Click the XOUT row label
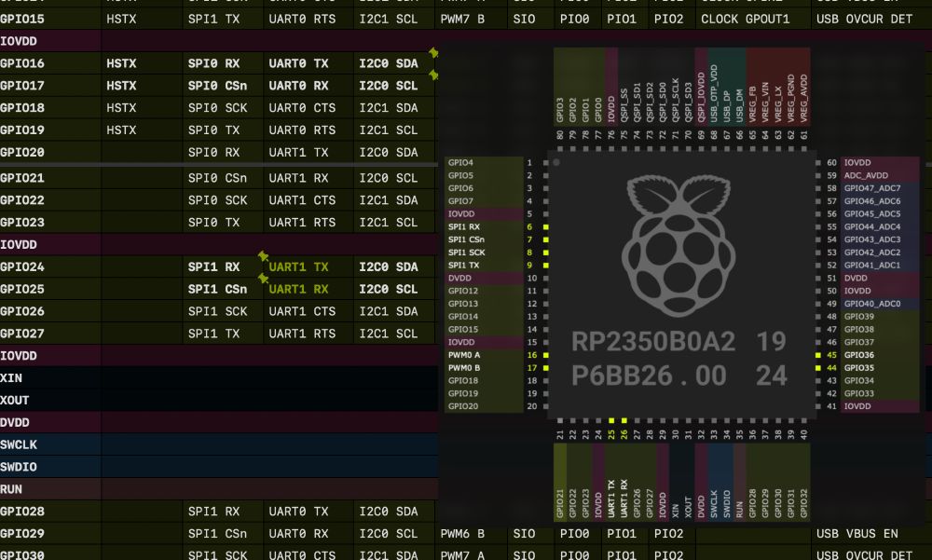The width and height of the screenshot is (932, 560). click(x=14, y=400)
